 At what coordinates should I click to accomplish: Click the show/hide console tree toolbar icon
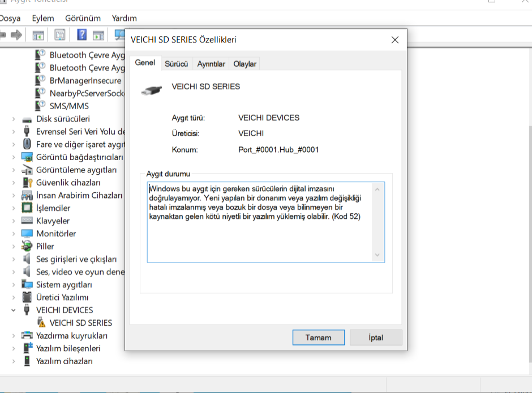click(38, 35)
